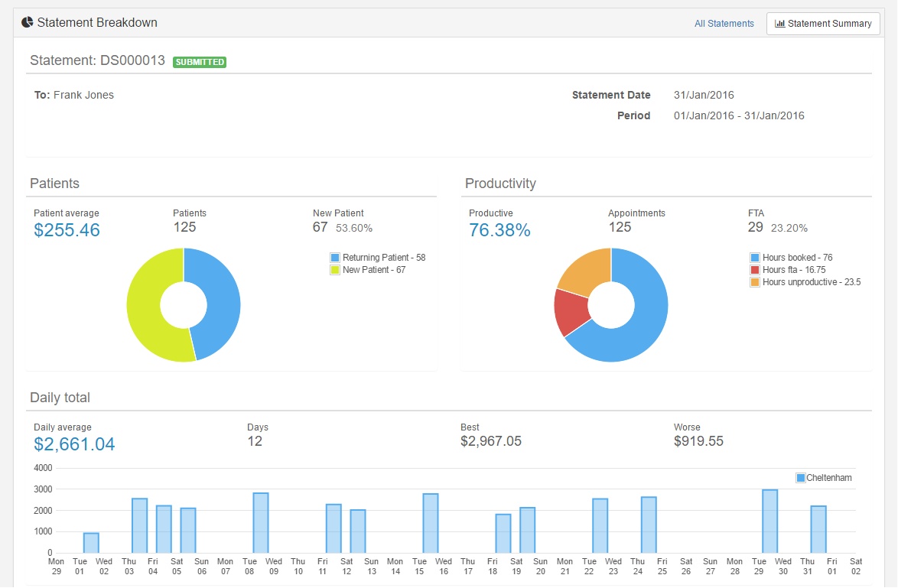Toggle Returning Patient legend blue swatch

point(335,258)
